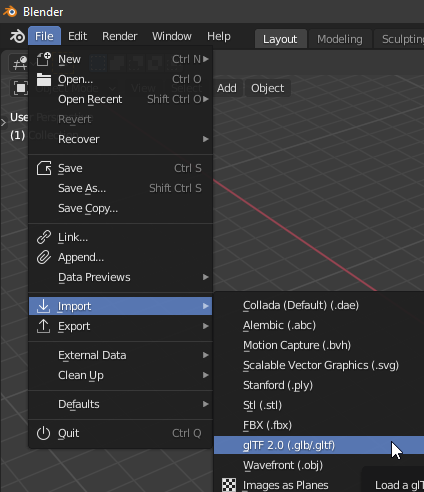The height and width of the screenshot is (492, 424).
Task: Import an FBX (.fbx) file
Action: coord(319,425)
